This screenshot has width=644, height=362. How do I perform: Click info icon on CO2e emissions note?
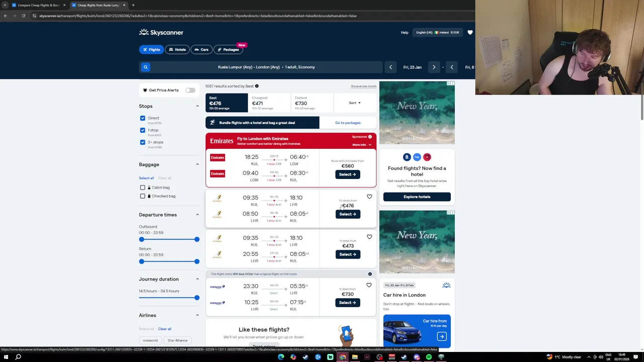(370, 274)
